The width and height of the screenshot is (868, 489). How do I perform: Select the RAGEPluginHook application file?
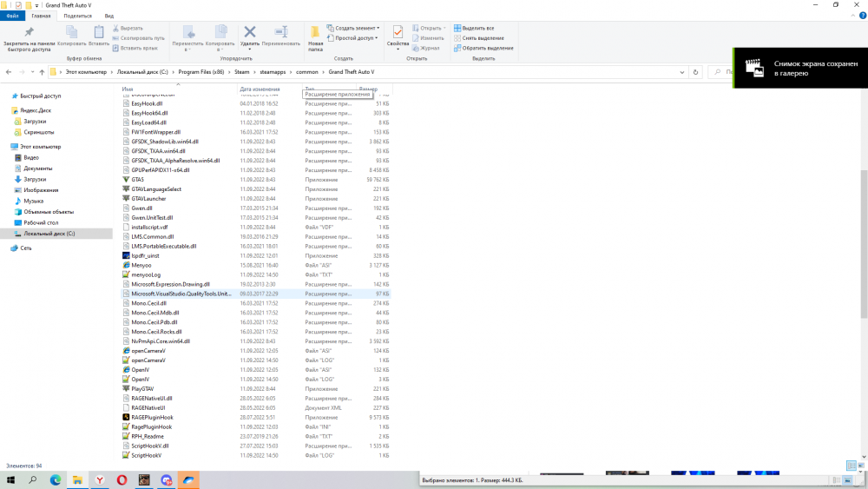152,417
